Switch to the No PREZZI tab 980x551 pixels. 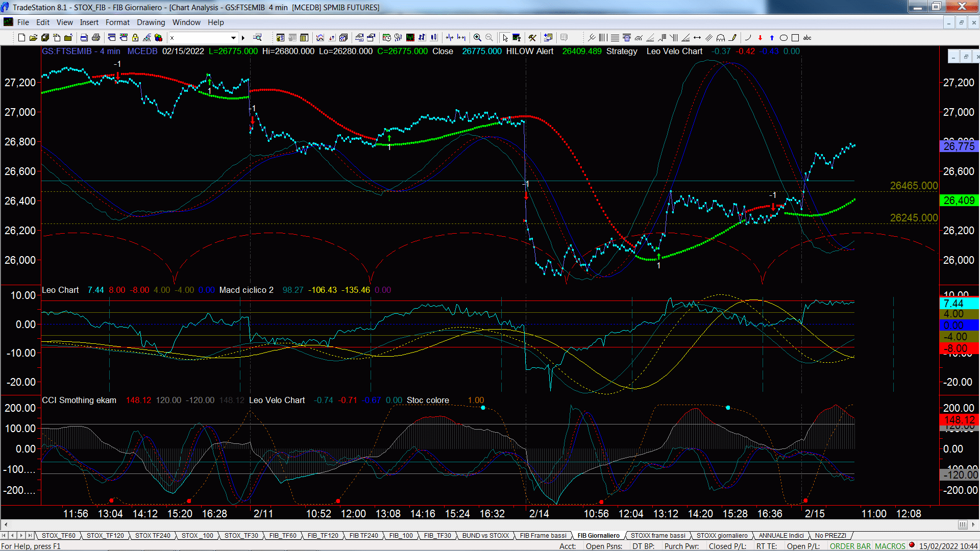pyautogui.click(x=830, y=535)
